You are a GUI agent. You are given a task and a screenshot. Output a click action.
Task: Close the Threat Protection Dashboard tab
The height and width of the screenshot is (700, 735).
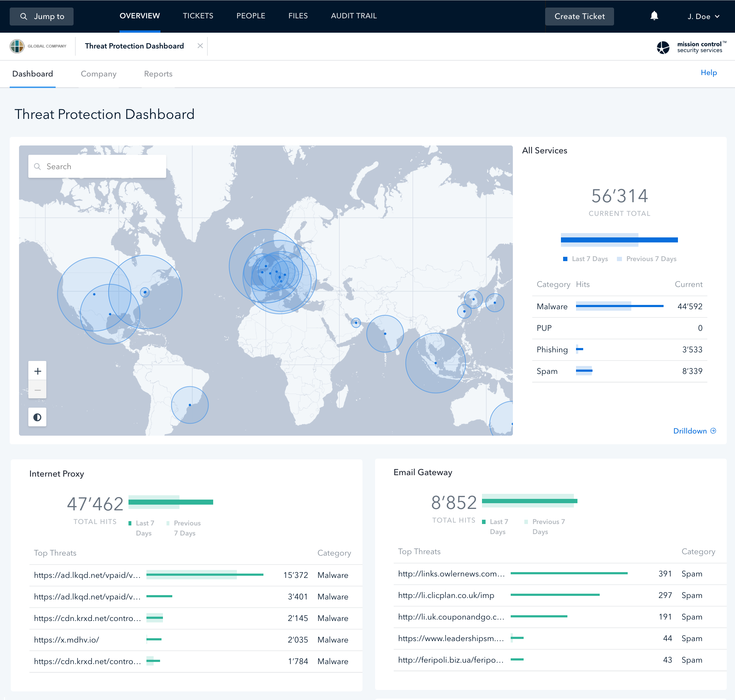tap(200, 46)
